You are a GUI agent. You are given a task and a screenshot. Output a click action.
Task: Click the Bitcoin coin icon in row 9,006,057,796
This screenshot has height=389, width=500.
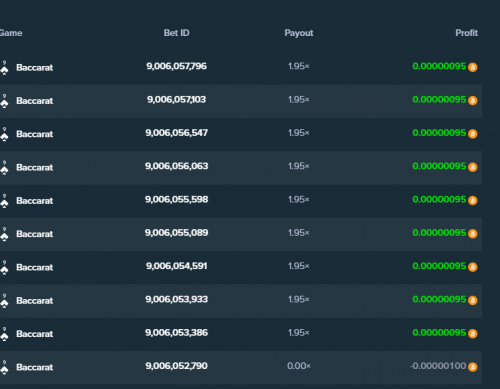coord(473,67)
